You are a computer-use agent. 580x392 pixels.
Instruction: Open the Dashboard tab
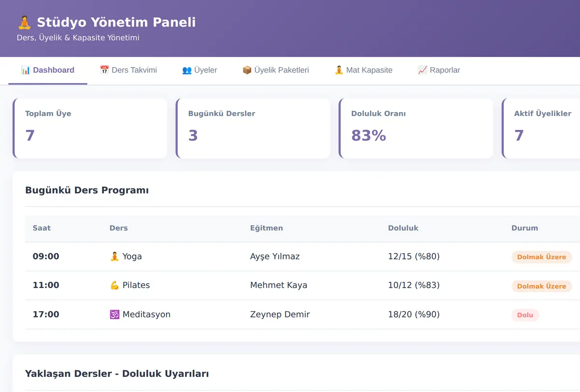pyautogui.click(x=48, y=70)
